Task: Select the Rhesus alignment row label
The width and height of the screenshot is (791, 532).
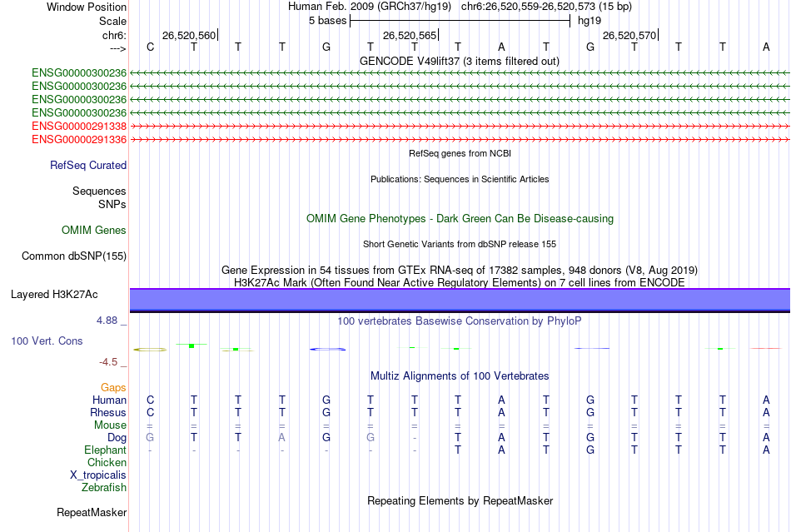Action: [108, 412]
